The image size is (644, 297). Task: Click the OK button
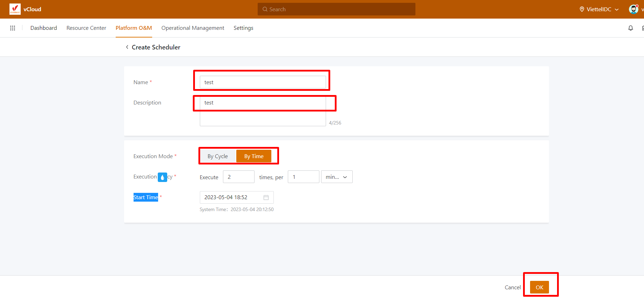click(x=539, y=287)
